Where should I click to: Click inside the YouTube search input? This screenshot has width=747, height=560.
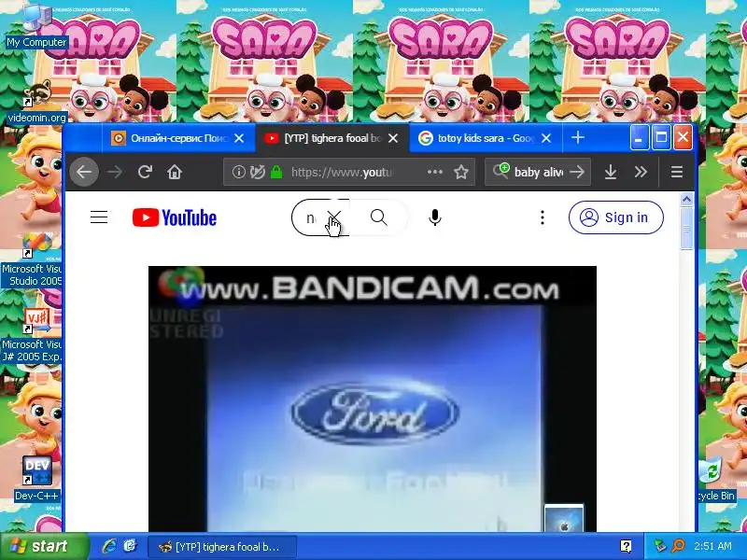click(312, 217)
